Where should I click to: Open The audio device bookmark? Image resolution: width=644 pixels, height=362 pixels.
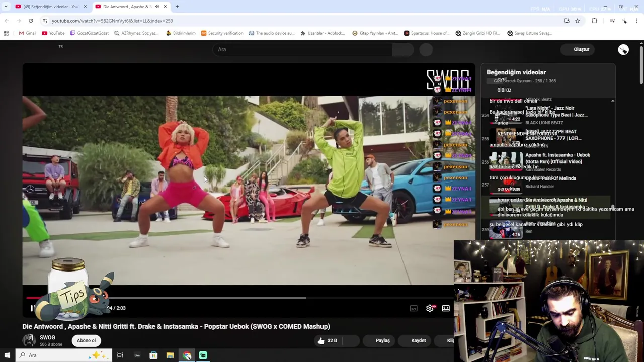(271, 33)
